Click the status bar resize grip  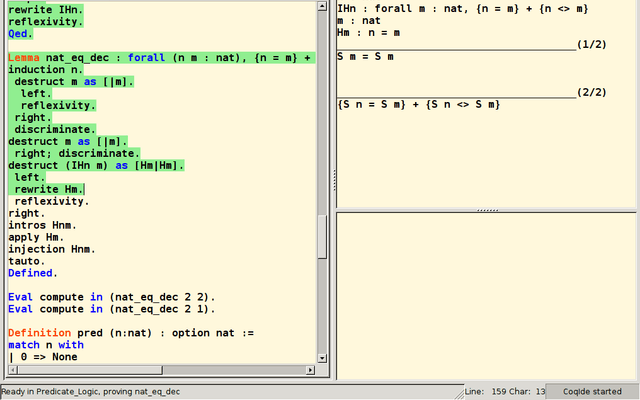pyautogui.click(x=459, y=394)
